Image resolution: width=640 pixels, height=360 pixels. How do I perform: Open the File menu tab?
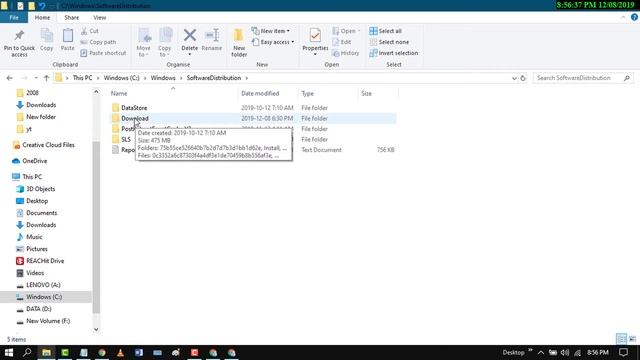pos(14,18)
